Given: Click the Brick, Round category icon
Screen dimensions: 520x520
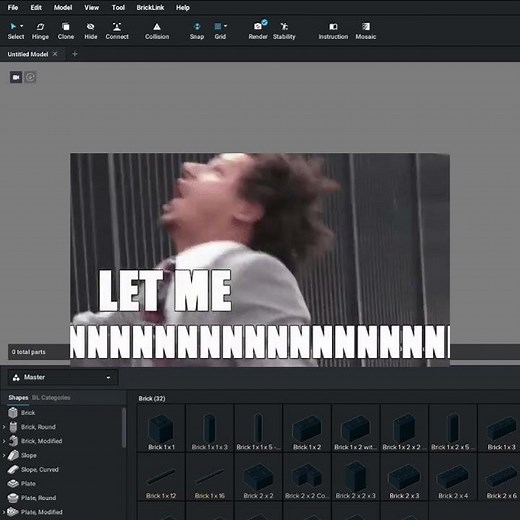Looking at the screenshot, I should point(13,427).
